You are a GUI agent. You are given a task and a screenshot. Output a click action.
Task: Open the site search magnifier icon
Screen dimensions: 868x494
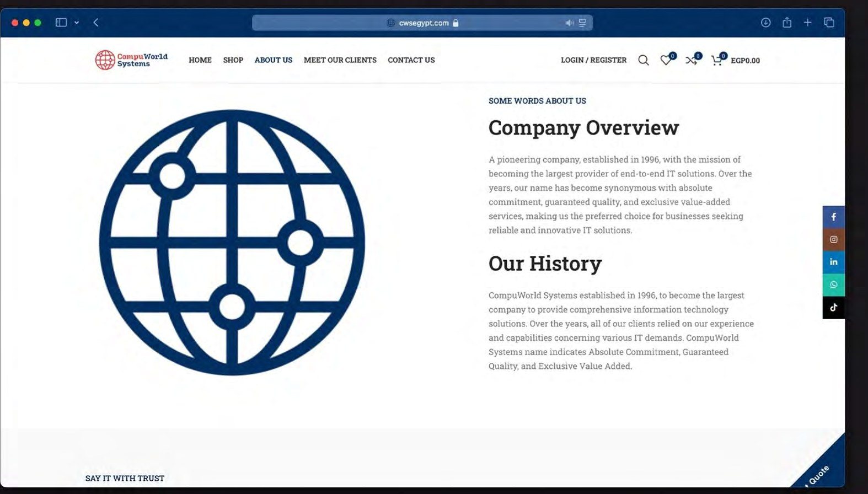pyautogui.click(x=644, y=60)
